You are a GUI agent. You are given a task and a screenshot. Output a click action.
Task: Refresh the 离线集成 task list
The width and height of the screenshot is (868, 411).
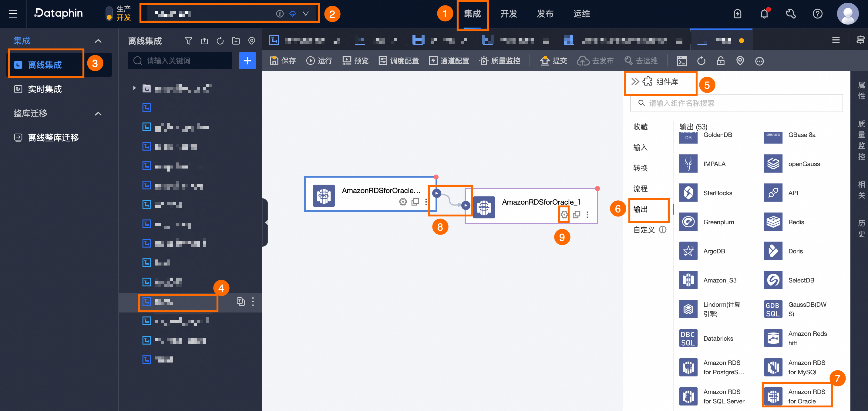(x=220, y=41)
